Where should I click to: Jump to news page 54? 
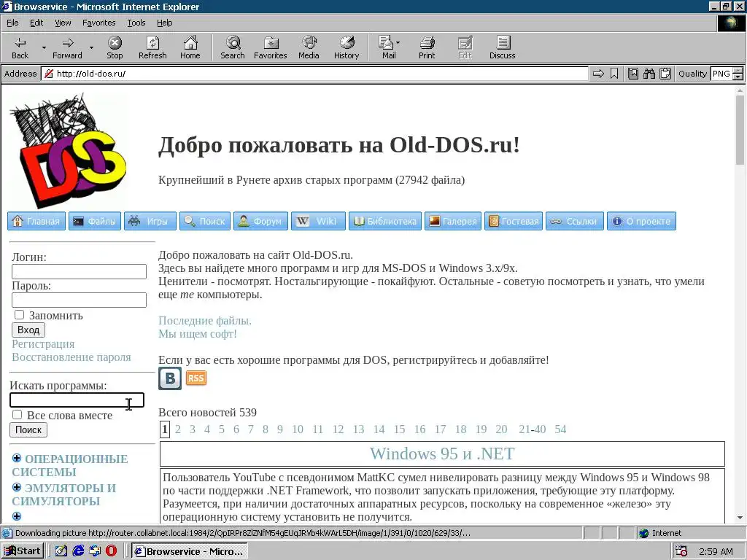[560, 429]
